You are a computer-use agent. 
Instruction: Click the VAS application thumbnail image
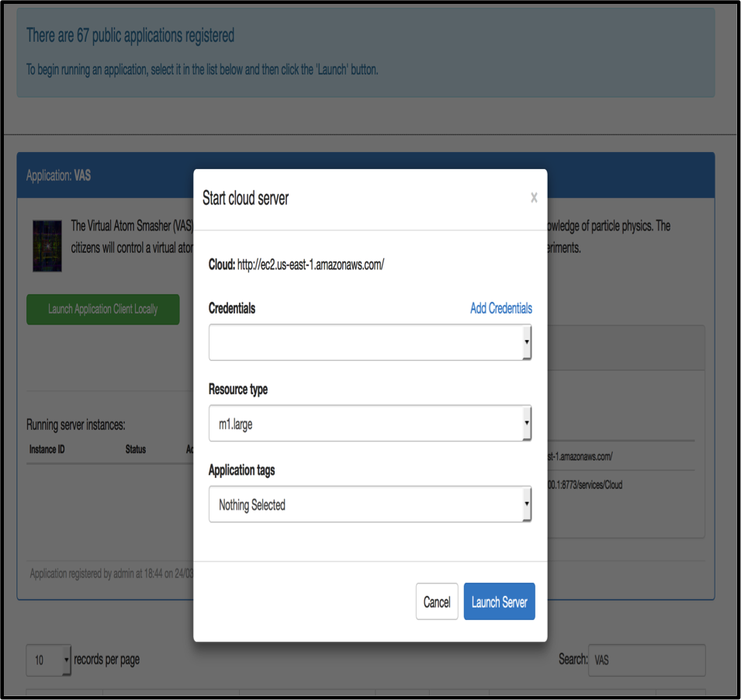pos(47,245)
